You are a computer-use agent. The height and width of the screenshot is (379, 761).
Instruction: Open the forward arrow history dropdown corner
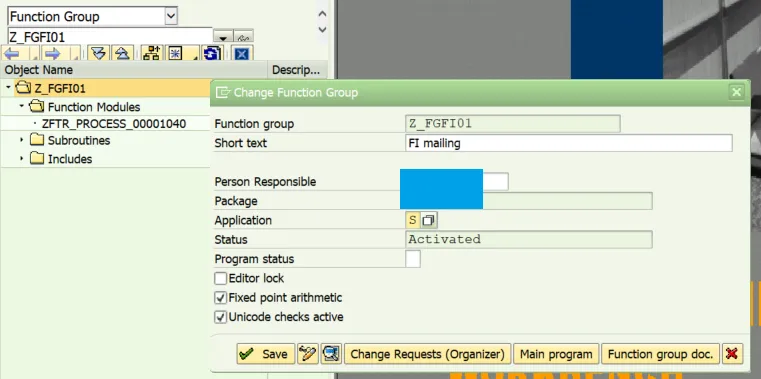tap(76, 57)
